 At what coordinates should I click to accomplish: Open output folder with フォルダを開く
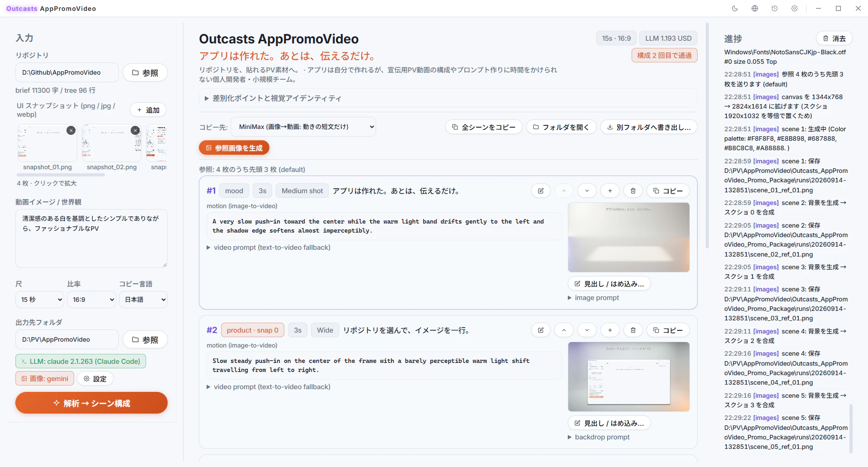[x=561, y=127]
